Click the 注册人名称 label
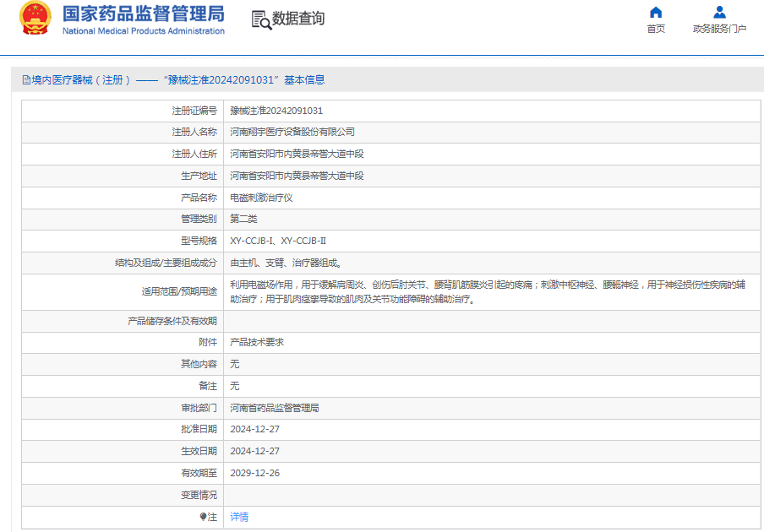764x532 pixels. point(194,132)
